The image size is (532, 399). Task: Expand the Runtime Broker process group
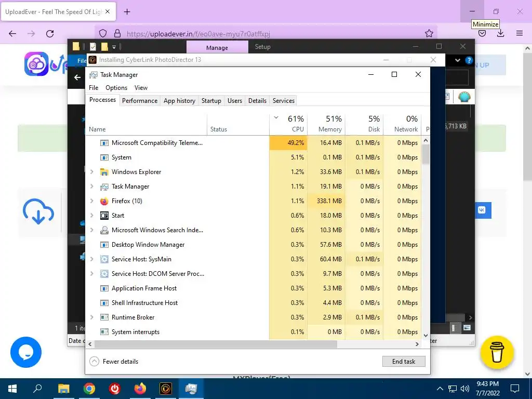tap(91, 317)
